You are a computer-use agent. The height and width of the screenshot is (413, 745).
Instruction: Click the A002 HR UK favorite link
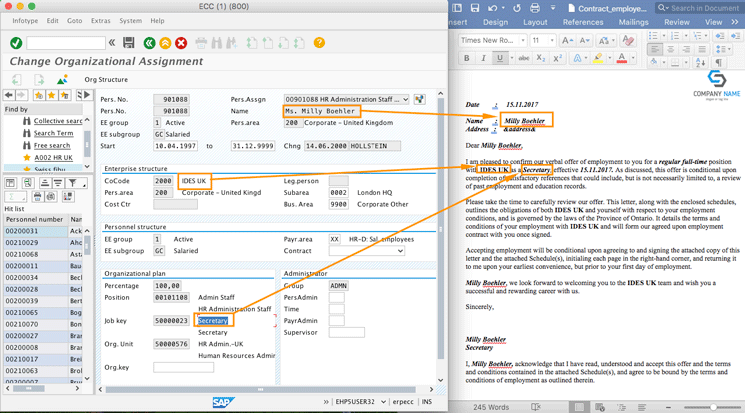53,158
